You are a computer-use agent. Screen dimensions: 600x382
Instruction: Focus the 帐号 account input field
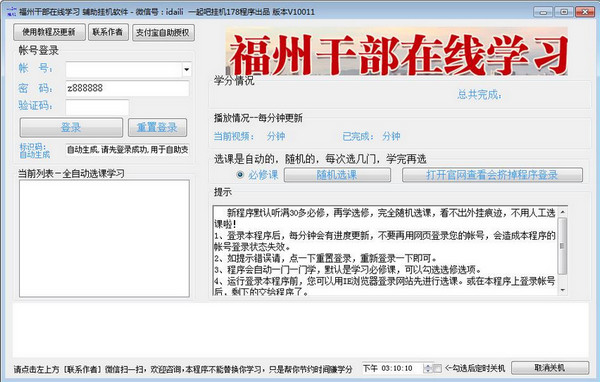[x=124, y=70]
